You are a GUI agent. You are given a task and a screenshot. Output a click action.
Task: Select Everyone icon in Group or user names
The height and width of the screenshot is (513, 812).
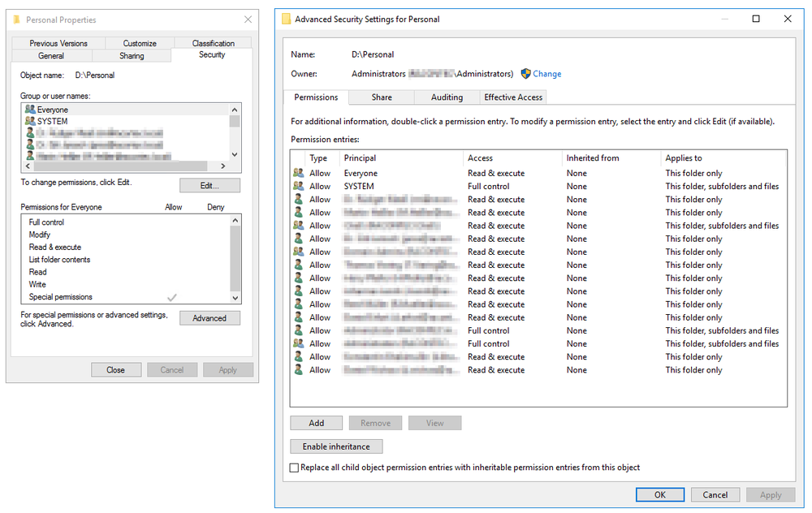pyautogui.click(x=30, y=110)
